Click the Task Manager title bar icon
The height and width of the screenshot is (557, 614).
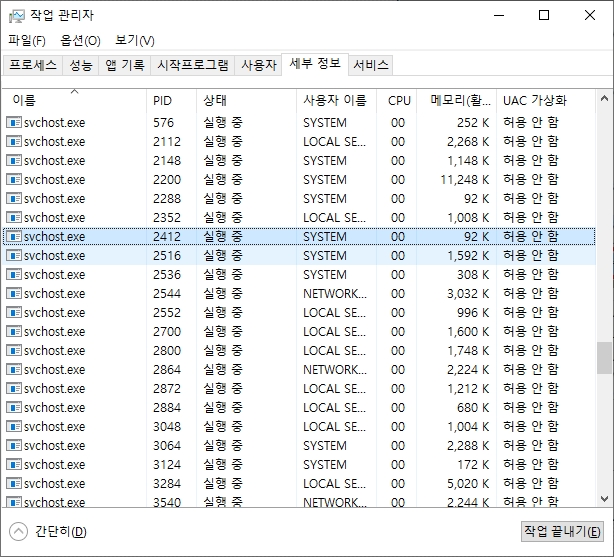(16, 16)
